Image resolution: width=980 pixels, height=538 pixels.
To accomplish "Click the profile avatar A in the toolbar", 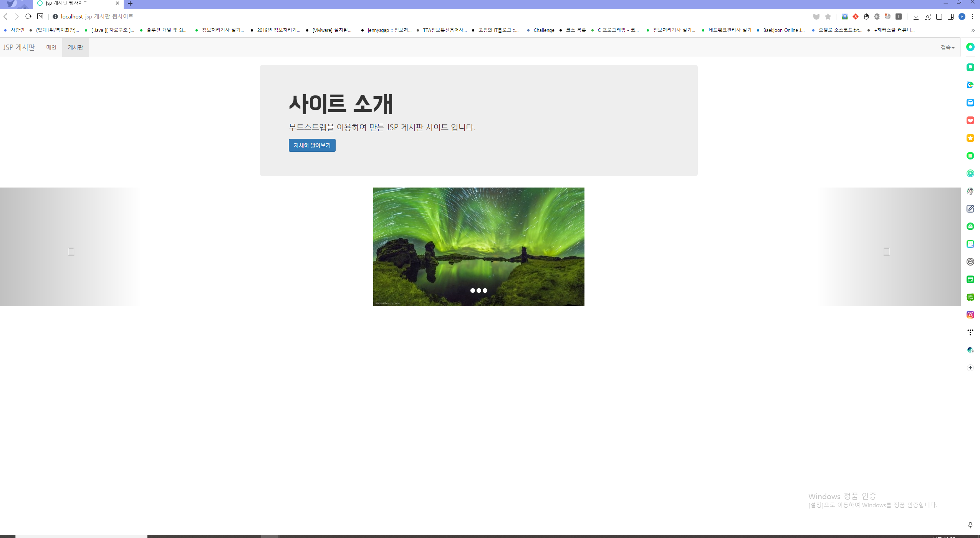I will pyautogui.click(x=962, y=17).
